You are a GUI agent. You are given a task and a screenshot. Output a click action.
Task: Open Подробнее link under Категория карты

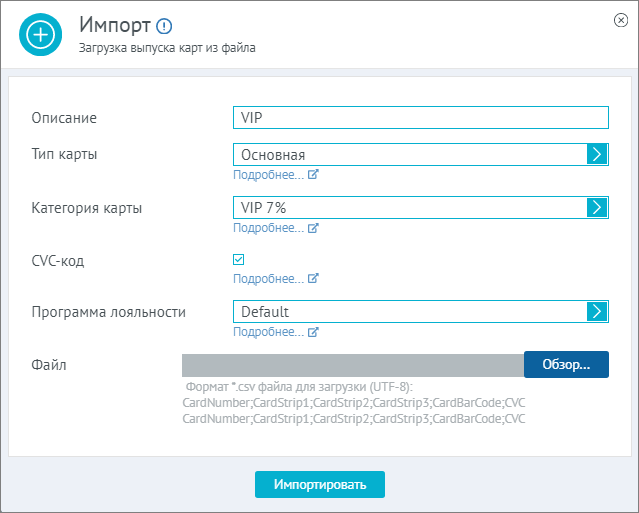click(269, 228)
